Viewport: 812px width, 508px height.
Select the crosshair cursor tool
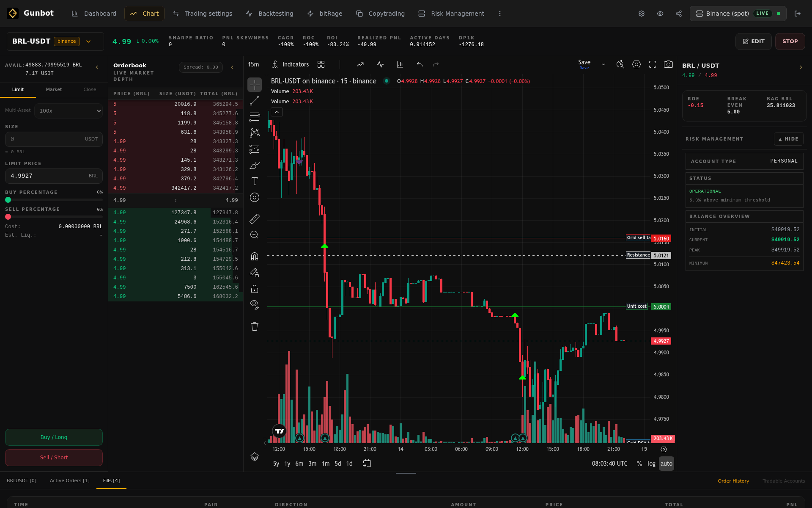255,85
